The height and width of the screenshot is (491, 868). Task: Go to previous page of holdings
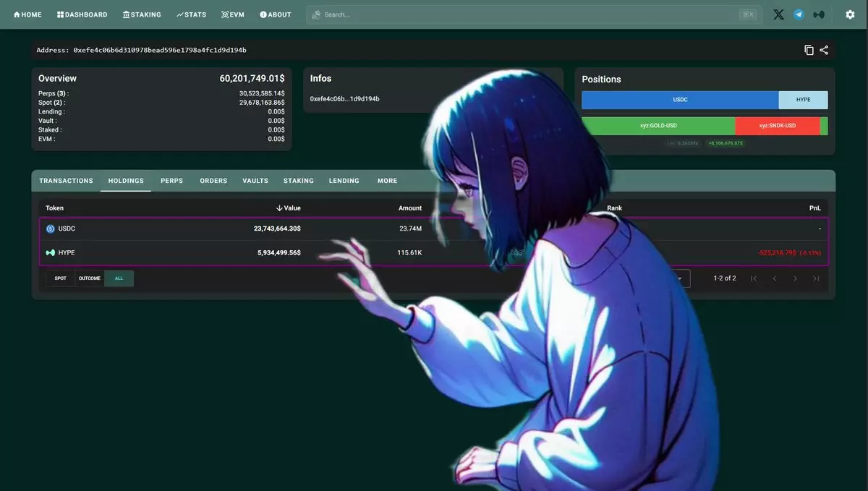pyautogui.click(x=775, y=278)
